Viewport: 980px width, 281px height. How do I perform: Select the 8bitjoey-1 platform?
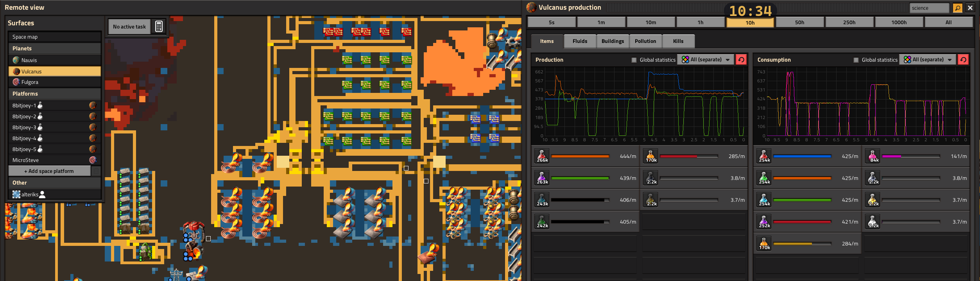pyautogui.click(x=55, y=105)
